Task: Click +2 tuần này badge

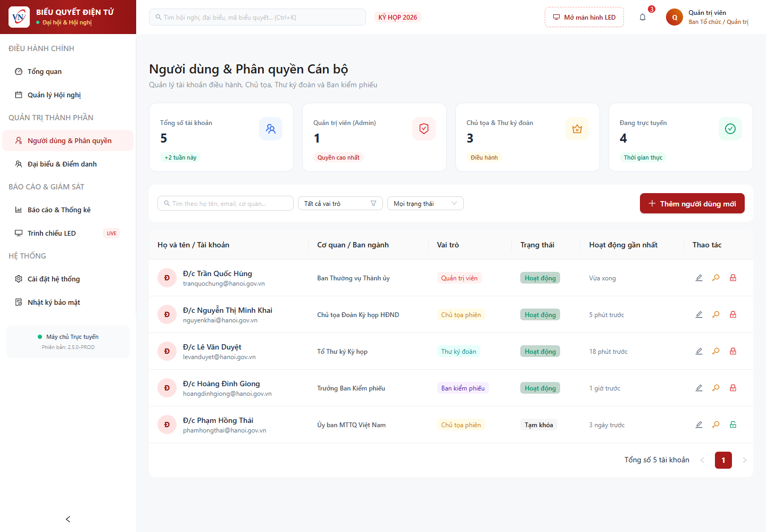Action: click(180, 157)
